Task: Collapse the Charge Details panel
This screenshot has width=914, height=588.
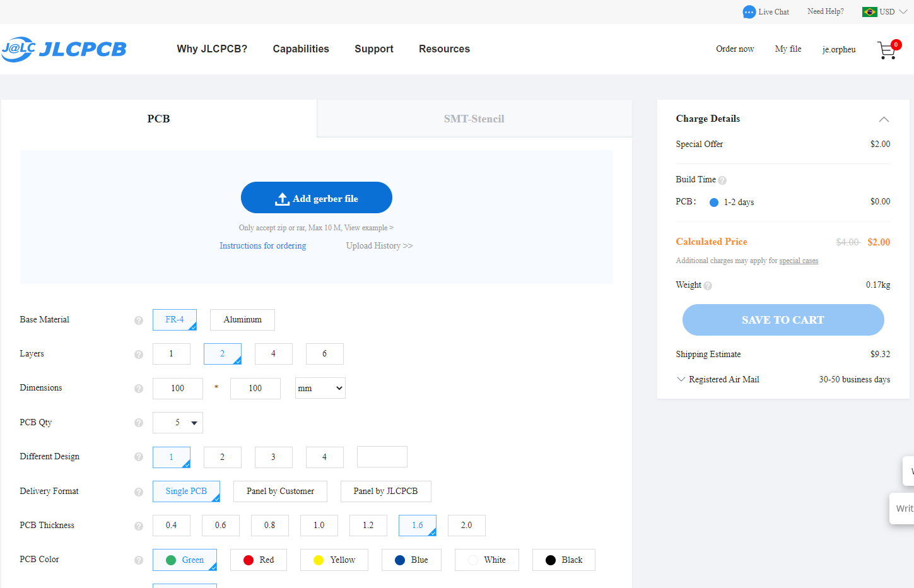Action: click(884, 119)
